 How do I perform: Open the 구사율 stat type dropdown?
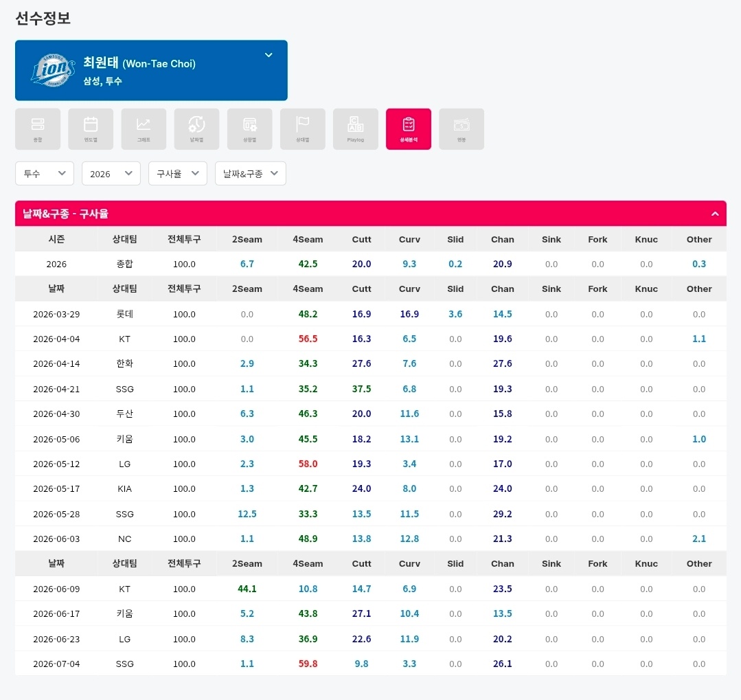178,174
